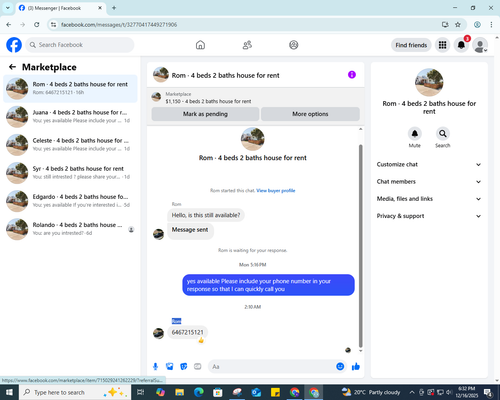
Task: Open Syr conversation
Action: pyautogui.click(x=70, y=173)
